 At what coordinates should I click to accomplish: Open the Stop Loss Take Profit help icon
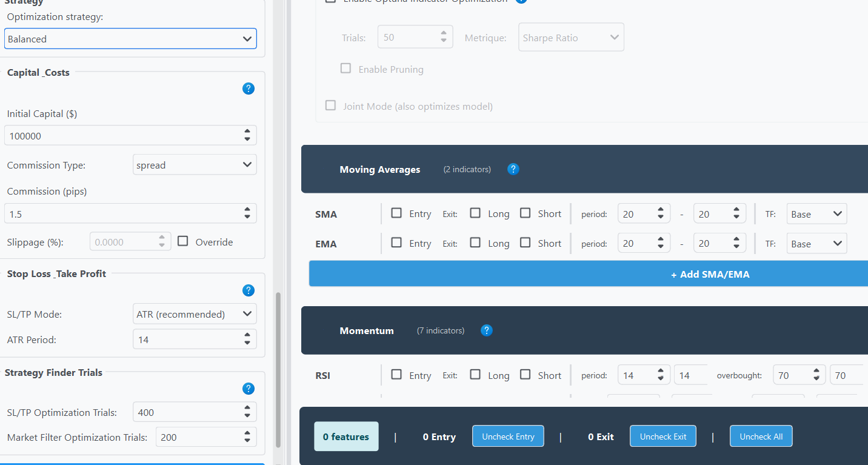(x=248, y=290)
